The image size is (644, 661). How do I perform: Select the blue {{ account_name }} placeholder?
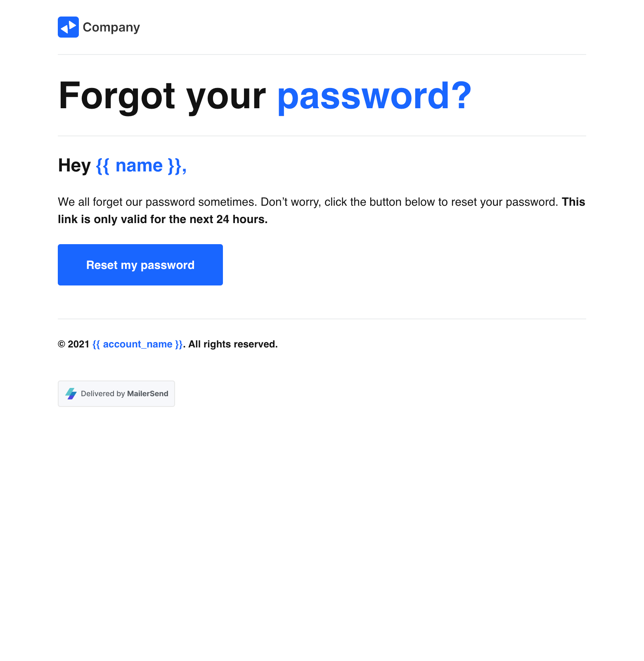pos(137,344)
